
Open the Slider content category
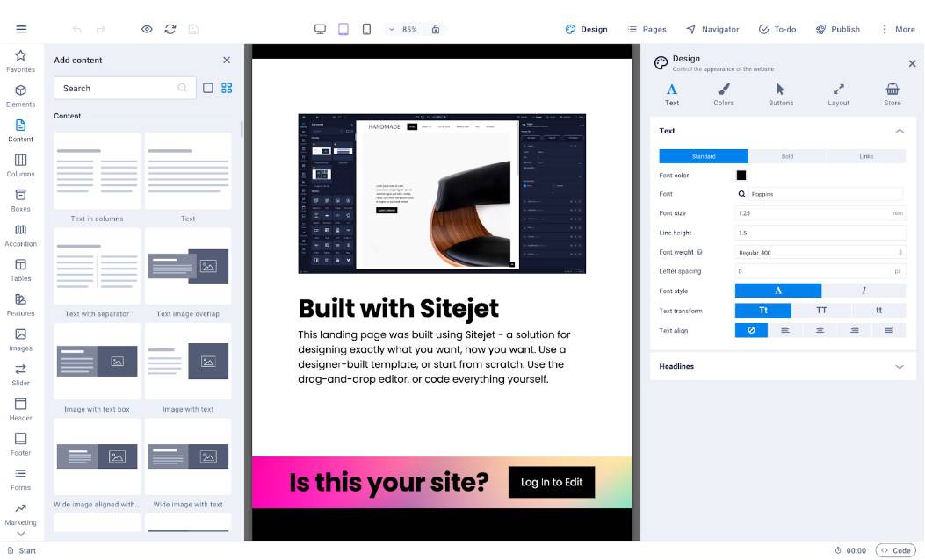click(21, 374)
